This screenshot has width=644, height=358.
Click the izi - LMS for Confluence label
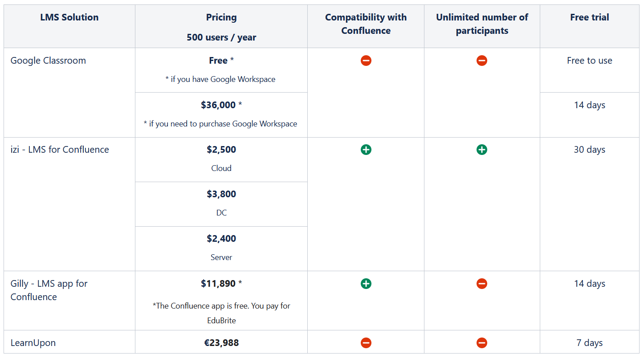(x=60, y=150)
